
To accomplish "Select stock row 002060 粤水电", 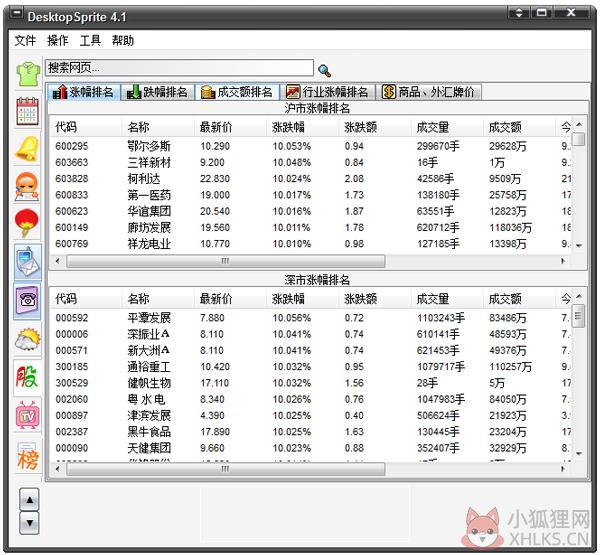I will pos(310,399).
